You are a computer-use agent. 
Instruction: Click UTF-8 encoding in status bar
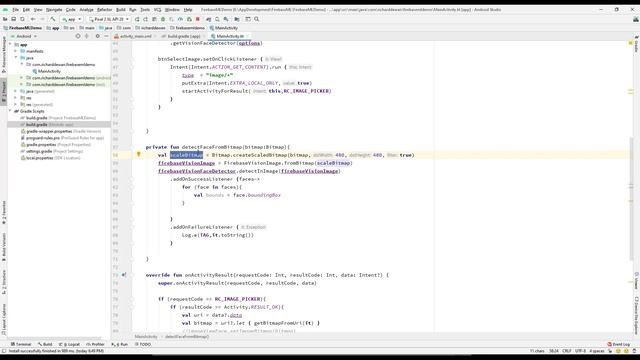(580, 351)
